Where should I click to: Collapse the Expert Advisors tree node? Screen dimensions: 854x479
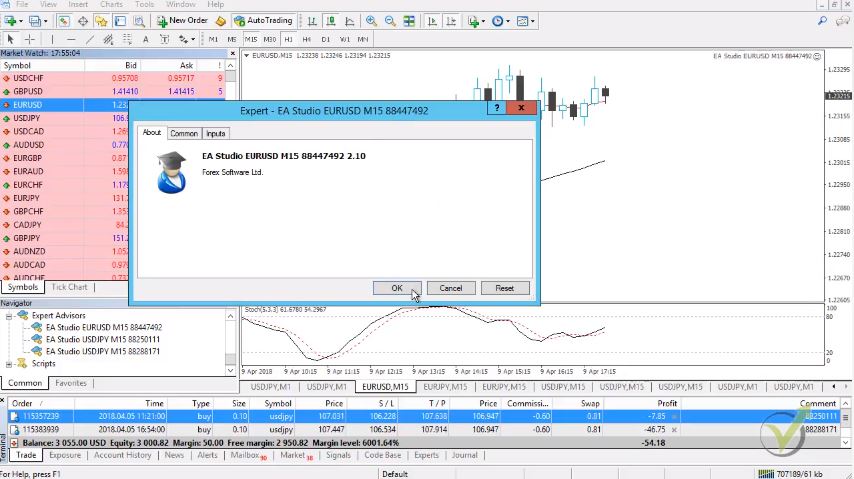click(x=9, y=316)
